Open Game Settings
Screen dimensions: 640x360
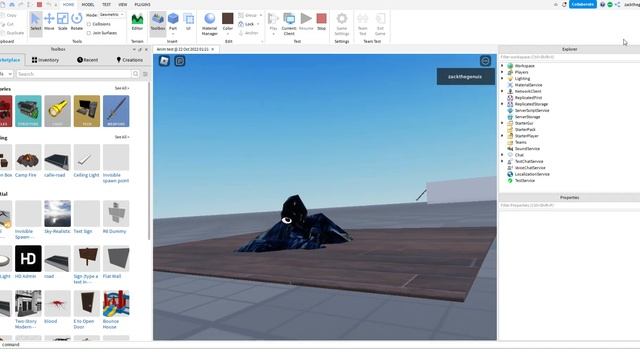pos(342,24)
